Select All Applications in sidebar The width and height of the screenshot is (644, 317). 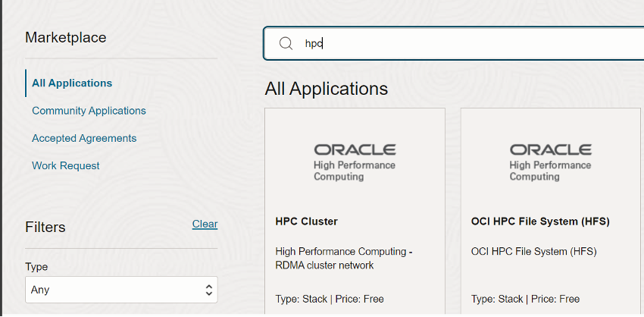72,83
